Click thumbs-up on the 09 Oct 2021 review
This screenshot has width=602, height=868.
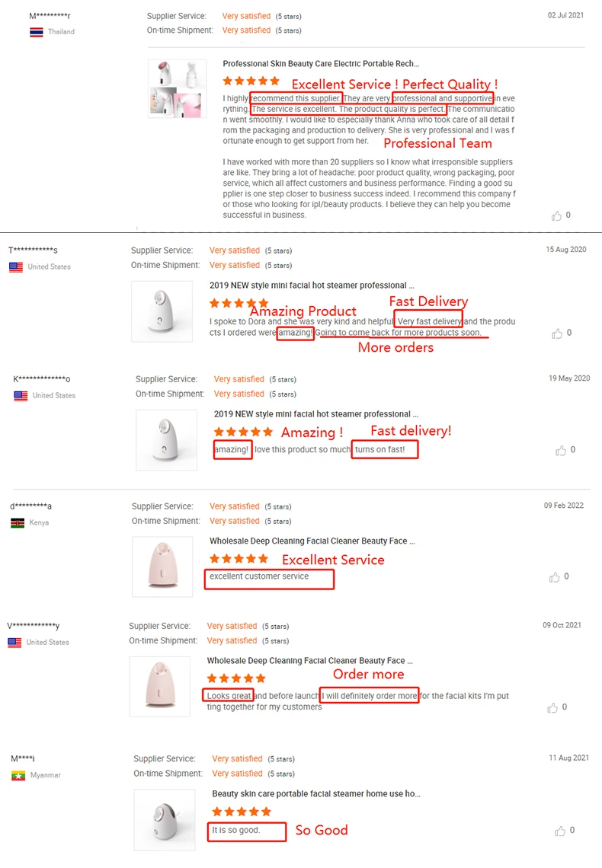click(552, 707)
